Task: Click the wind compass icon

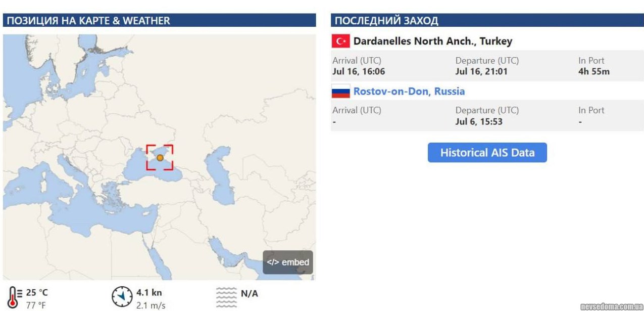Action: pyautogui.click(x=122, y=297)
